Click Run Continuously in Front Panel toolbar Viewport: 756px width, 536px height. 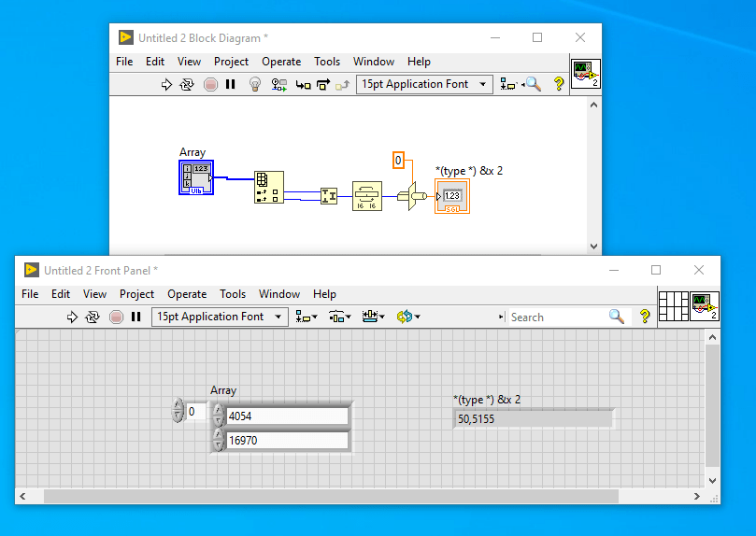pos(93,317)
